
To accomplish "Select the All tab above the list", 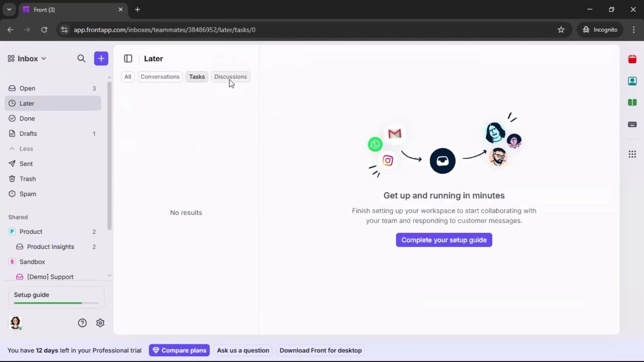I will click(128, 77).
